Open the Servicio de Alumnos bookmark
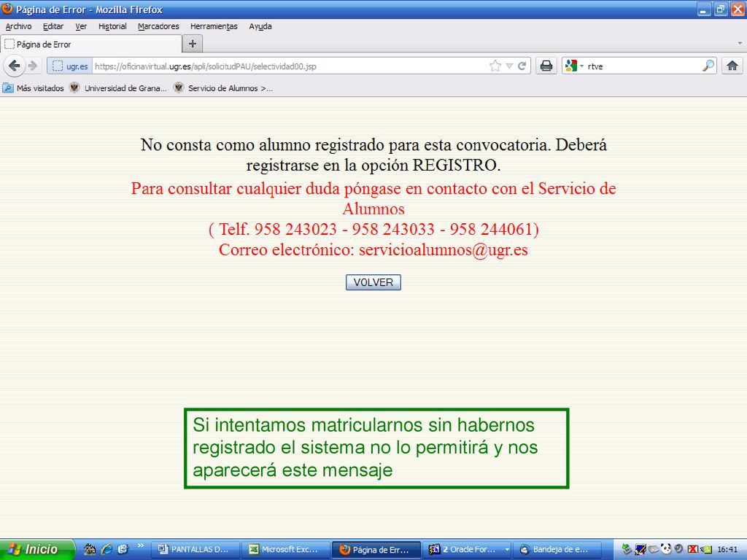The image size is (747, 560). (223, 88)
